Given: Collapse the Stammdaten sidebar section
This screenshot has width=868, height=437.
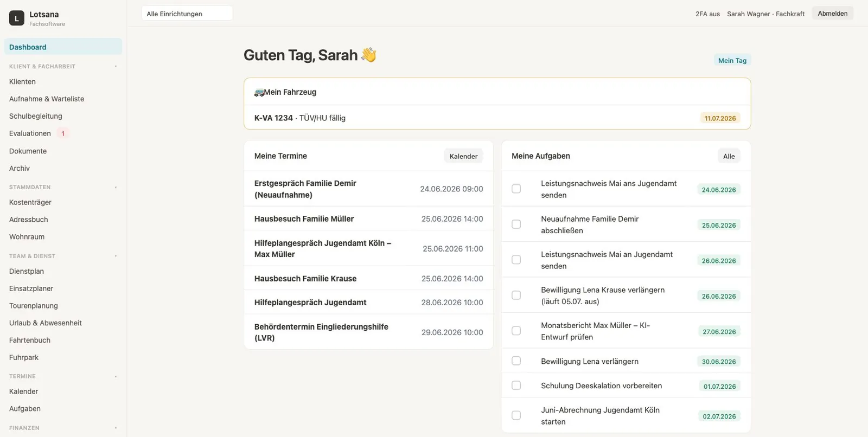Looking at the screenshot, I should pyautogui.click(x=116, y=188).
